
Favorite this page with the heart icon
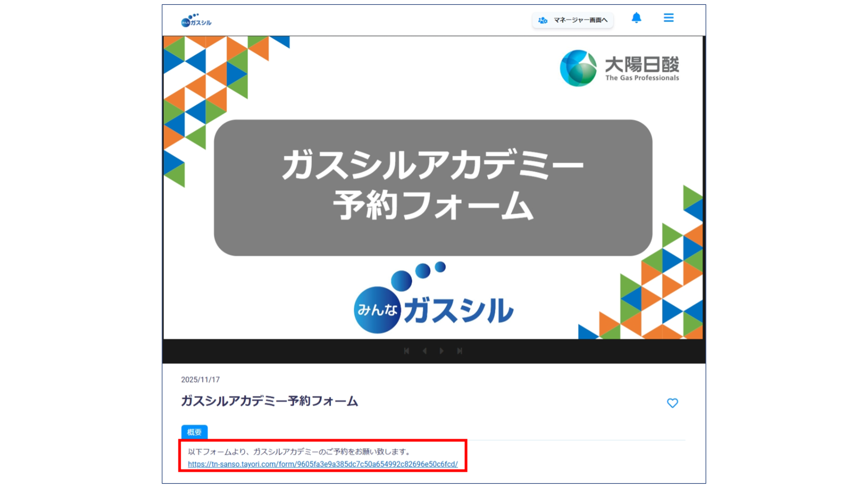672,403
